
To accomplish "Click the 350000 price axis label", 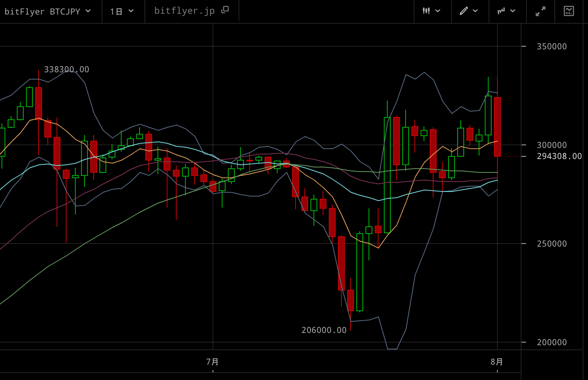I will (552, 47).
